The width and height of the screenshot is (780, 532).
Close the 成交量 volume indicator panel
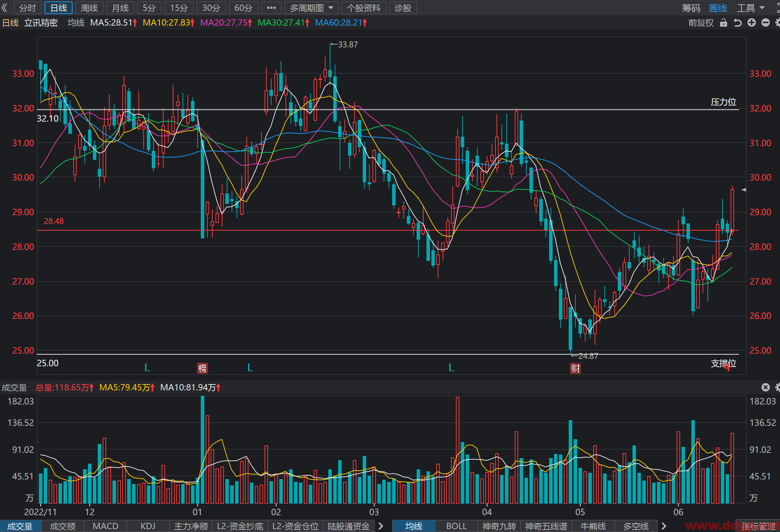[766, 387]
